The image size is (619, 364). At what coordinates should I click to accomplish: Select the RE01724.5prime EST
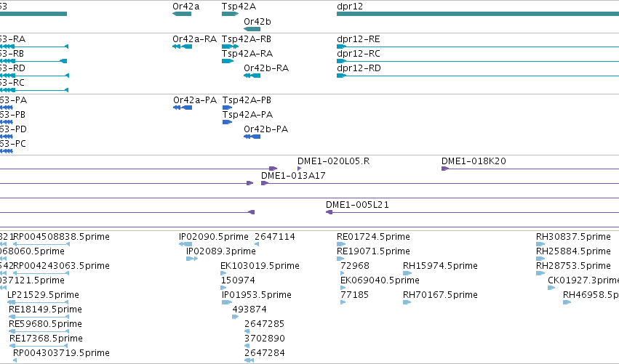[x=341, y=245]
